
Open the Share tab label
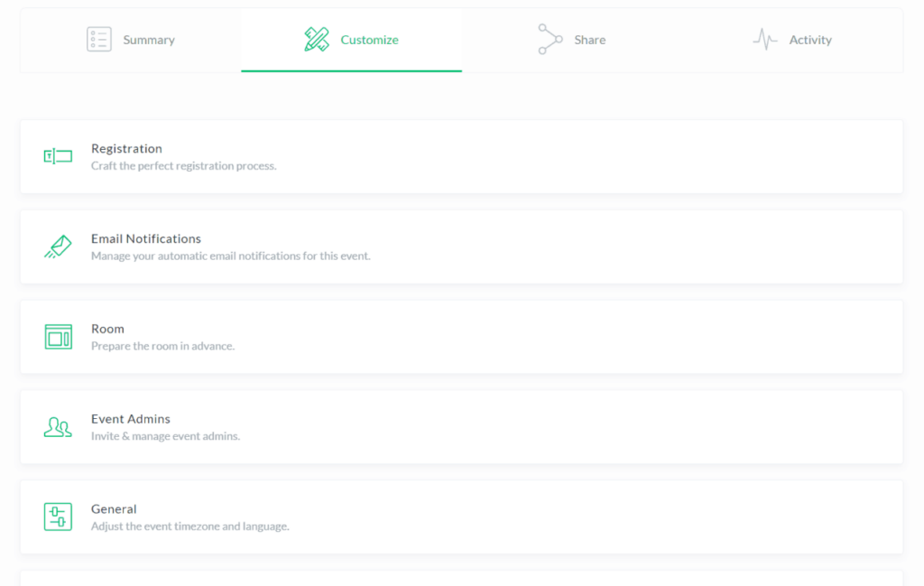(590, 40)
